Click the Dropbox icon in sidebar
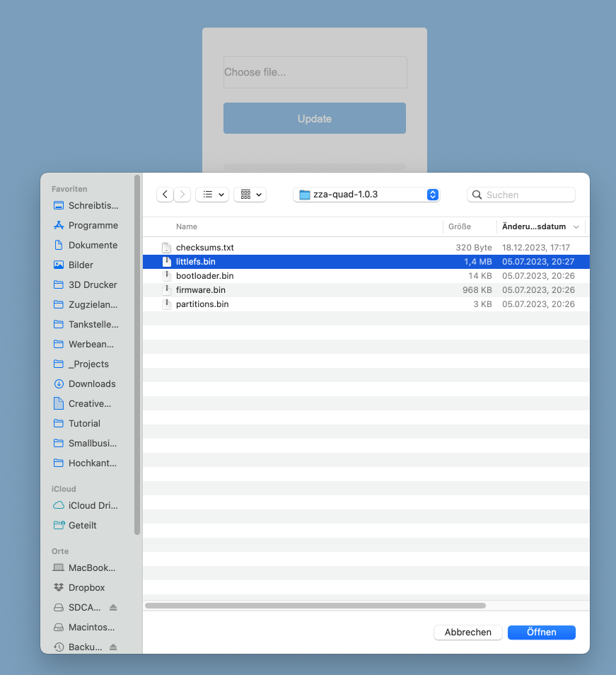This screenshot has width=616, height=675. point(59,588)
